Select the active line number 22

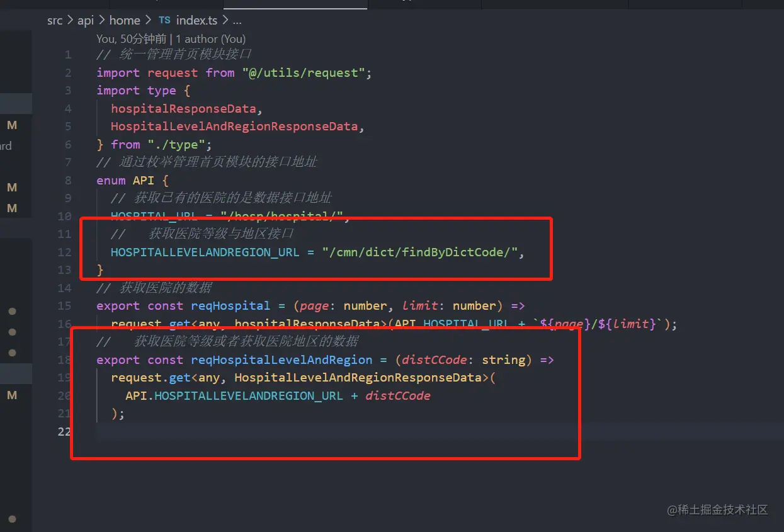click(x=65, y=432)
